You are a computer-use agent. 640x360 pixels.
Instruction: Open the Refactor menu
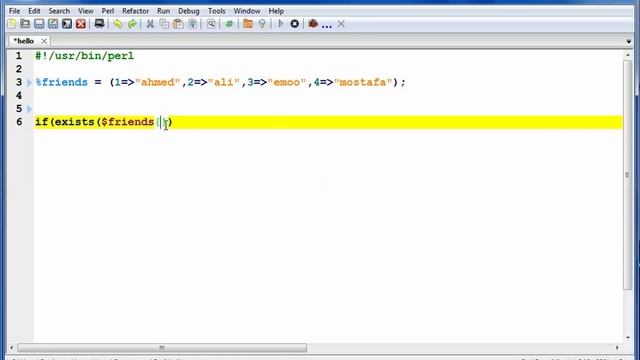[136, 11]
